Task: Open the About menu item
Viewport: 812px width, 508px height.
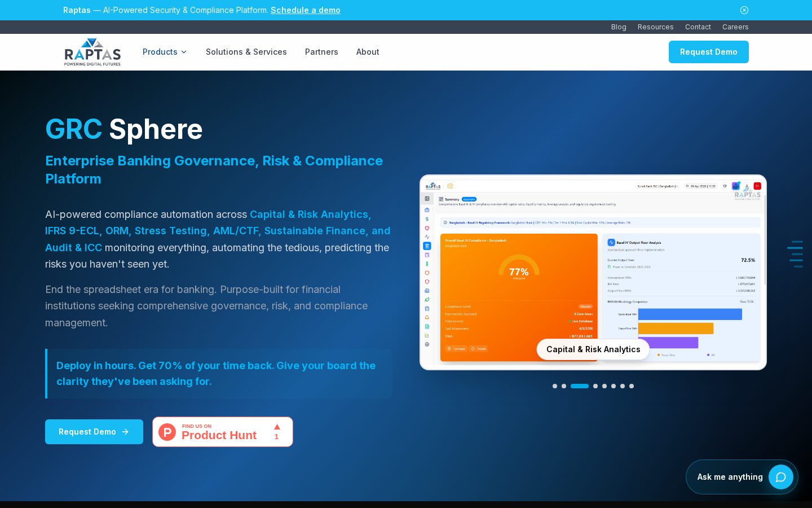Action: [x=368, y=52]
